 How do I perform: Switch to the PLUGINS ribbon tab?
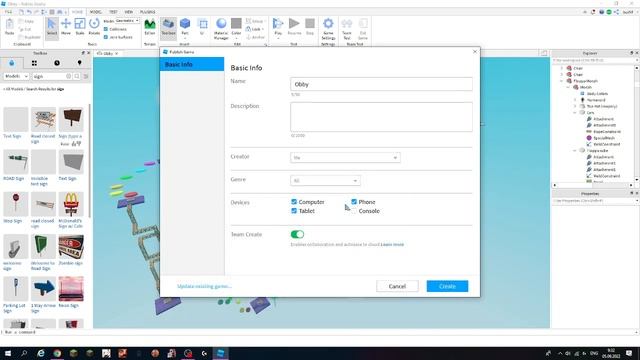[x=147, y=12]
